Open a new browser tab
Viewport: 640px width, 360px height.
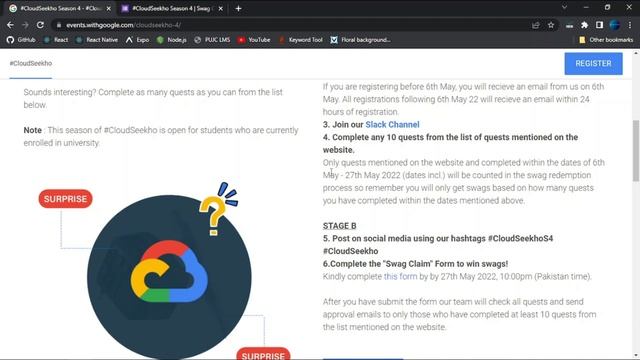(238, 8)
